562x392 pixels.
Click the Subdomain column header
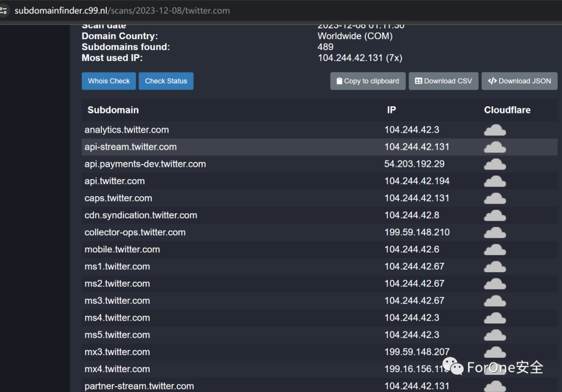coord(113,110)
